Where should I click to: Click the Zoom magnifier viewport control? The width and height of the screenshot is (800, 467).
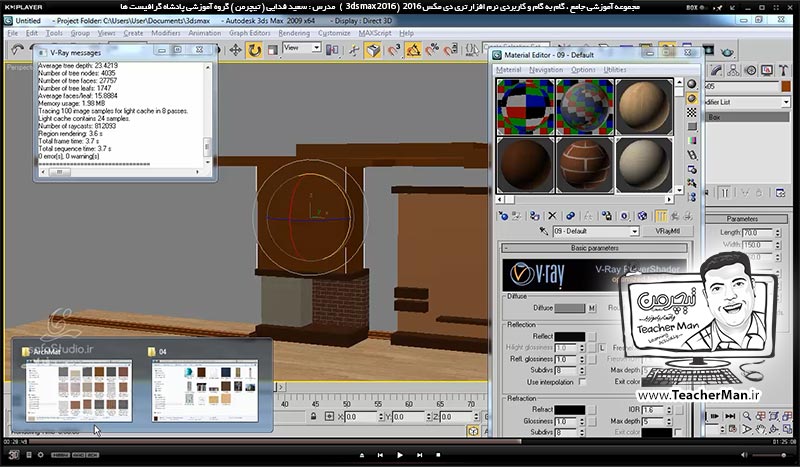746,416
